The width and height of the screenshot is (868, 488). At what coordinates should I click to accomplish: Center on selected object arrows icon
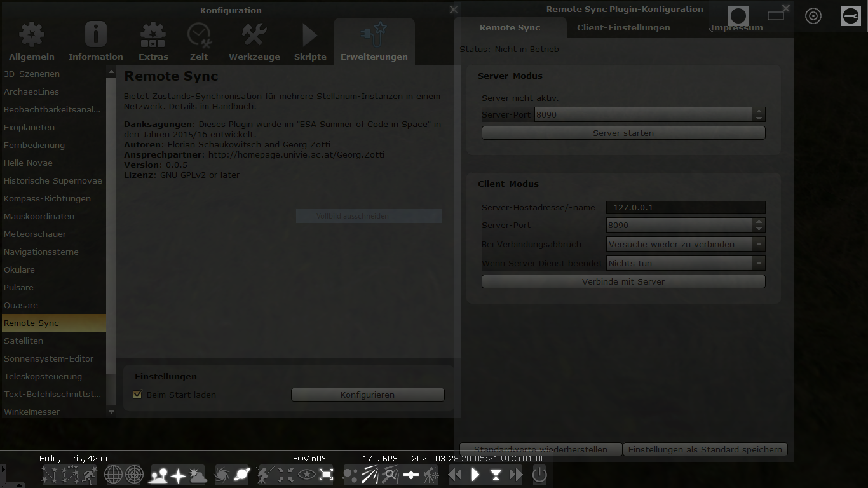[x=286, y=475]
